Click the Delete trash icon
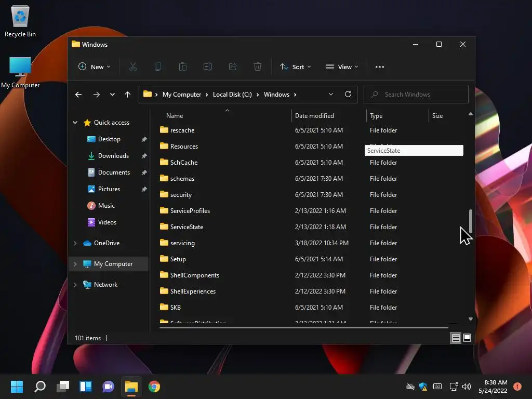Viewport: 532px width, 399px height. (258, 67)
